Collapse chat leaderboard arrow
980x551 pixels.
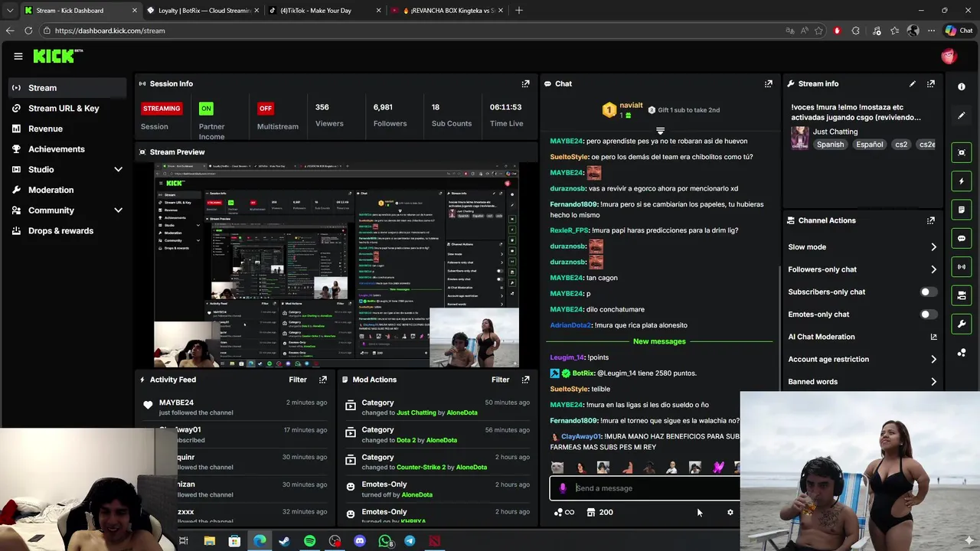[x=660, y=131]
